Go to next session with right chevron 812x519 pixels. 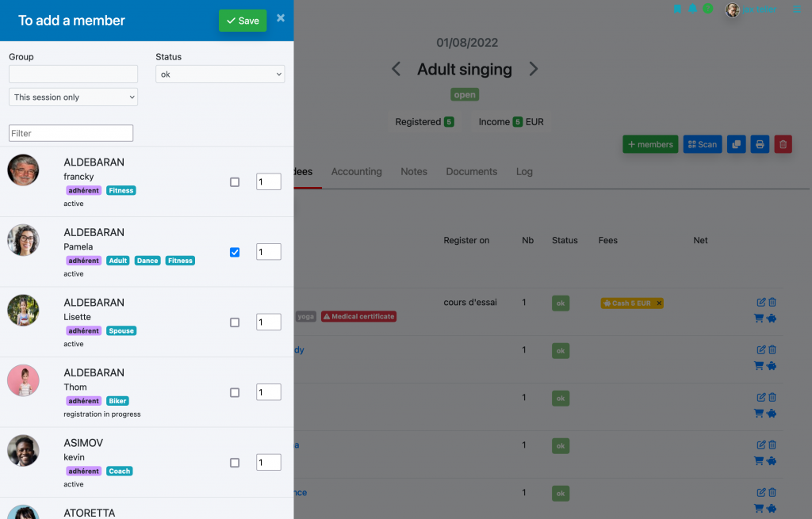tap(534, 69)
